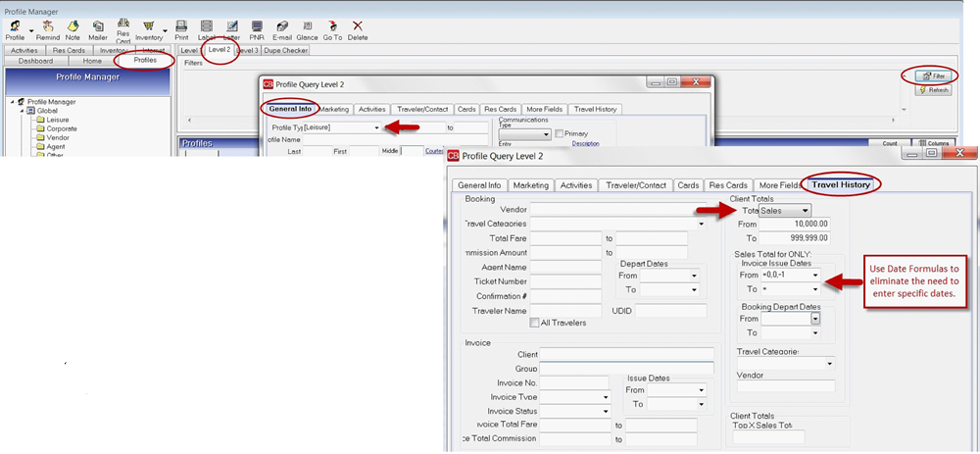Click the Letter toolbar icon
Image resolution: width=980 pixels, height=454 pixels.
(232, 26)
